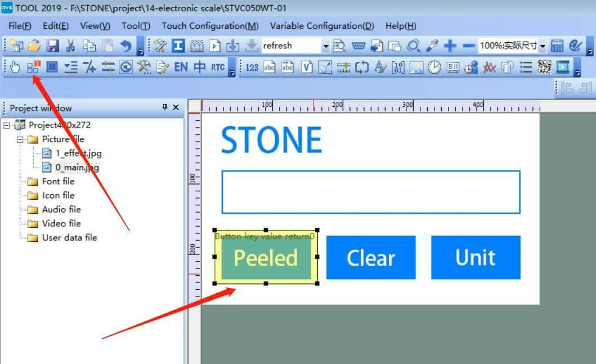Select the Font file folder
The height and width of the screenshot is (364, 596).
click(58, 182)
